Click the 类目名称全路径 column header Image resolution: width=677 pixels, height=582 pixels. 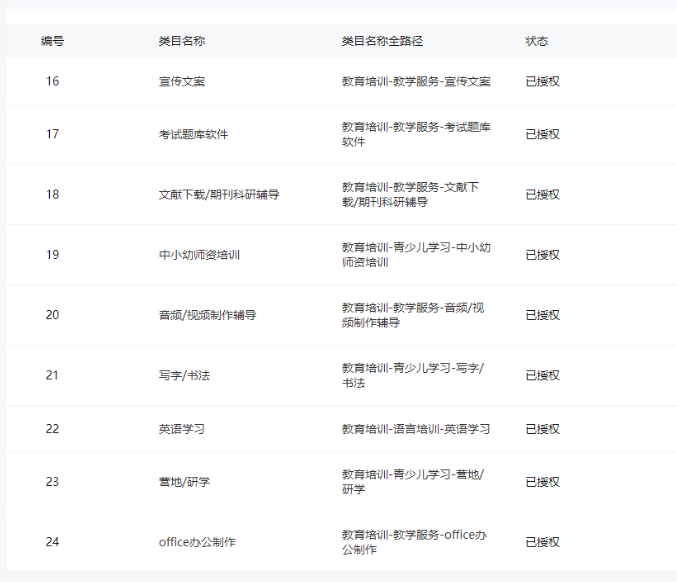click(382, 41)
